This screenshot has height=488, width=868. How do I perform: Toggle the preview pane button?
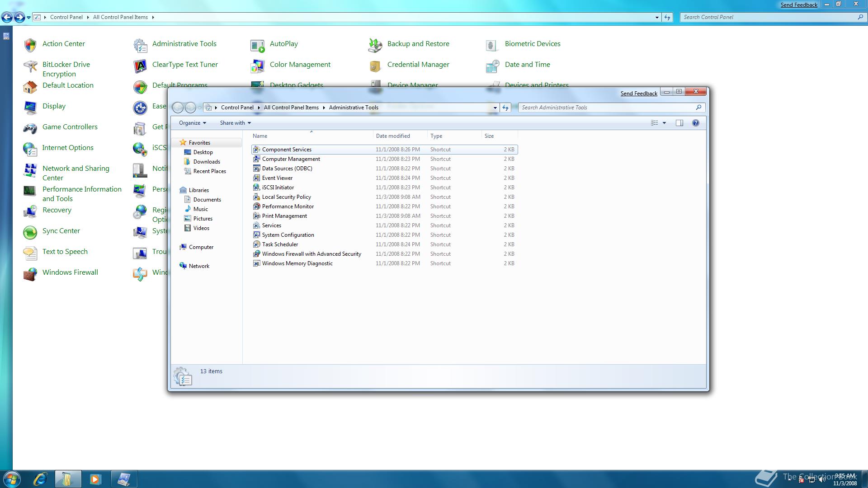point(679,123)
